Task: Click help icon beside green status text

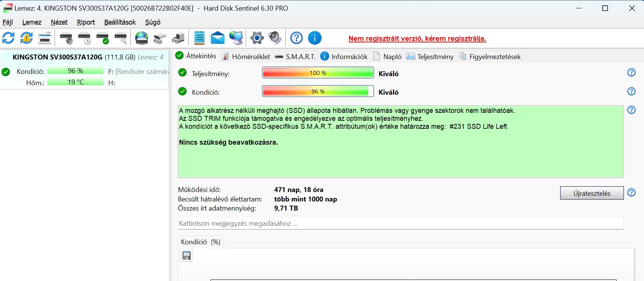Action: [631, 110]
